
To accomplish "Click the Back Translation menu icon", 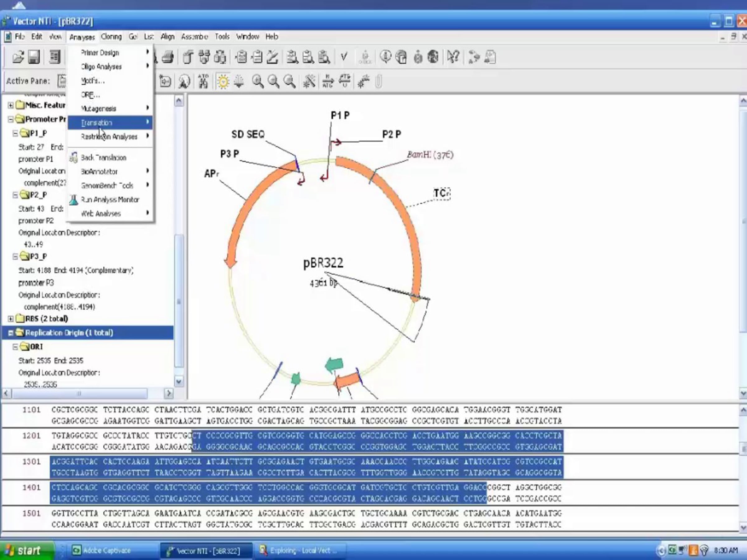I will click(x=74, y=157).
